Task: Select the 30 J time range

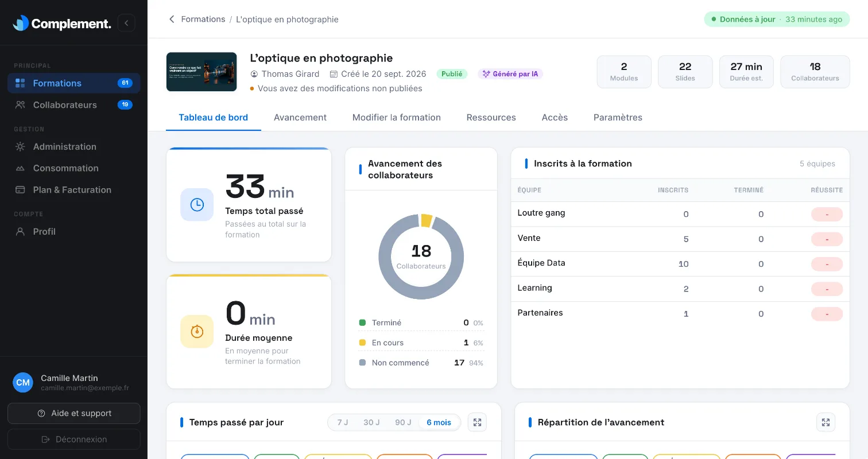Action: click(371, 422)
